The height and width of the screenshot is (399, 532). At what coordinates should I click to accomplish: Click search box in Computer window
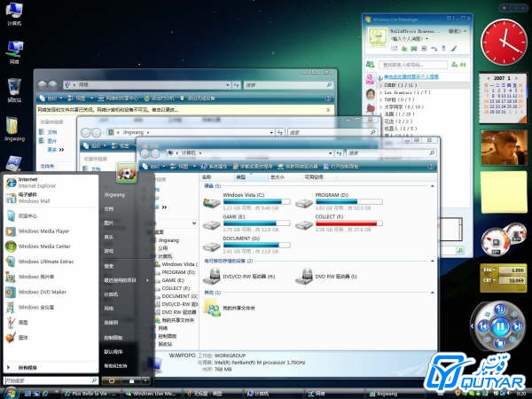(390, 153)
